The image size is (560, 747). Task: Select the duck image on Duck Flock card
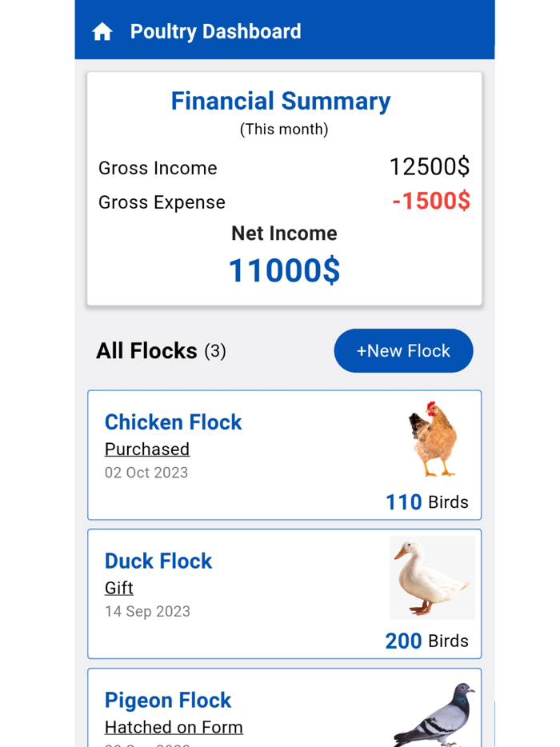click(432, 577)
